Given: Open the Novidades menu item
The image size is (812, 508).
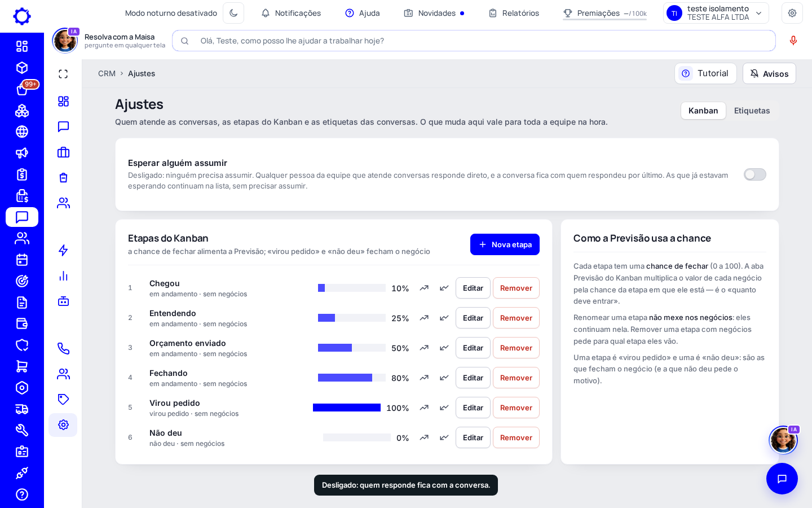Looking at the screenshot, I should (x=434, y=13).
